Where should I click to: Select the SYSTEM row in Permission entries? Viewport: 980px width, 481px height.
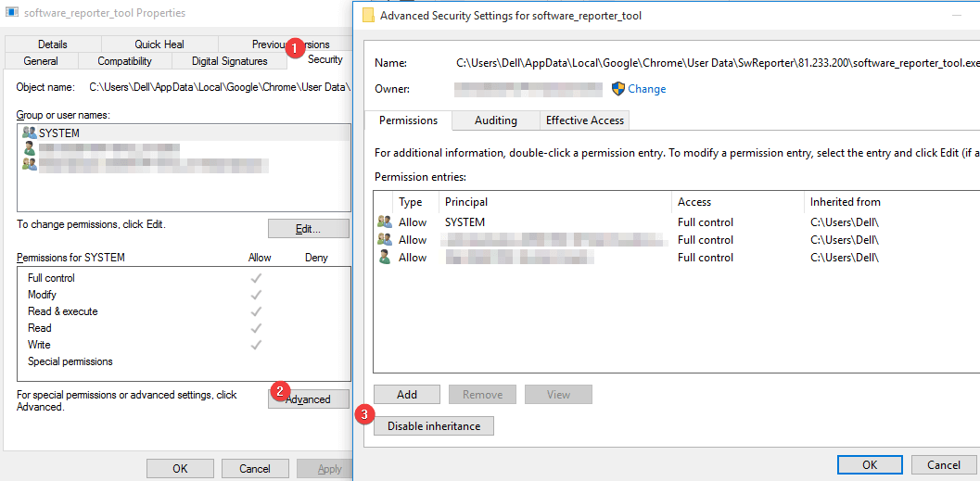point(556,222)
